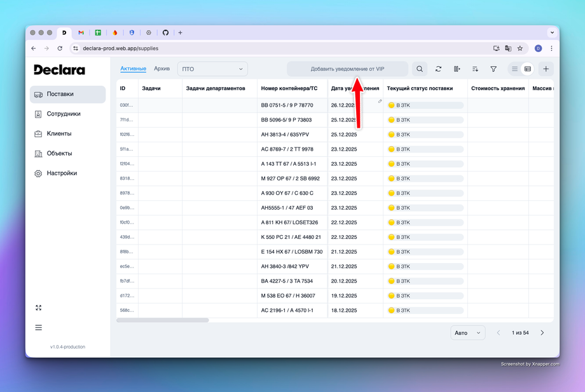Image resolution: width=585 pixels, height=392 pixels.
Task: Bookmark this page with star icon
Action: 520,48
